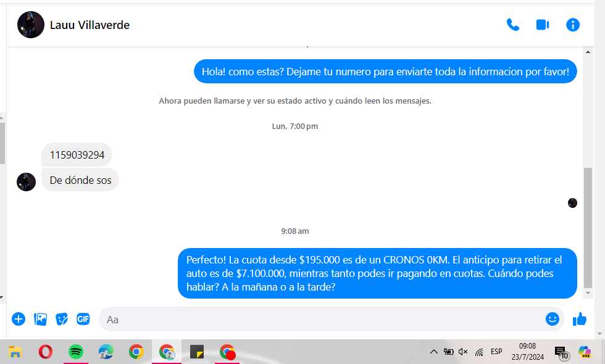
Task: Click the sender avatar beside 'De dónde sos'
Action: (x=26, y=181)
